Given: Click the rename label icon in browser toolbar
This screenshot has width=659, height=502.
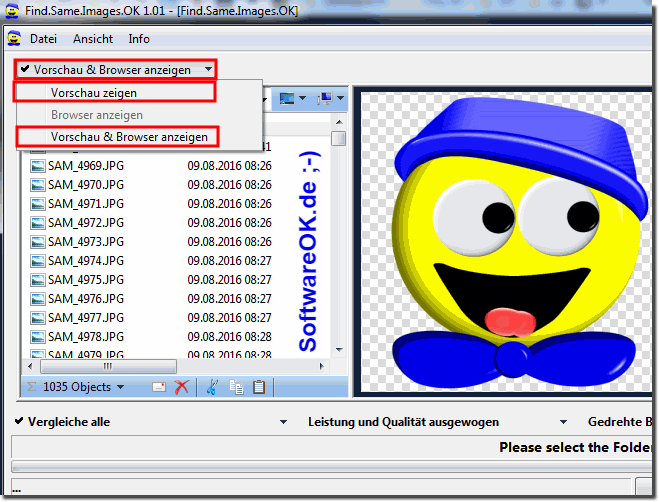Looking at the screenshot, I should tap(159, 387).
